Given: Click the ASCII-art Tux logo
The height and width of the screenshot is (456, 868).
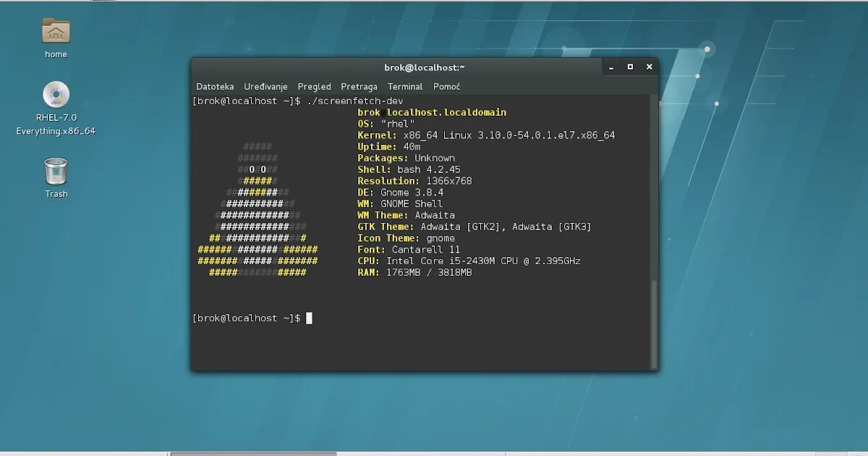Looking at the screenshot, I should [x=258, y=210].
